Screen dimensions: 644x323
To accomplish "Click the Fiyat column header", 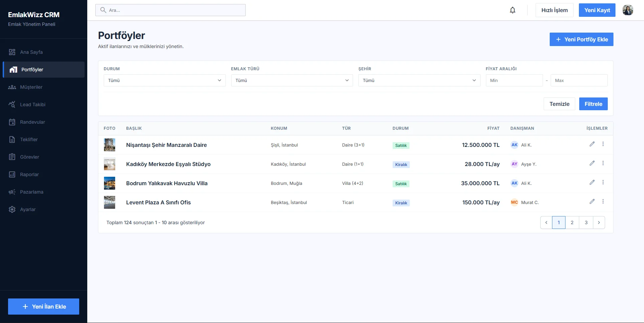I will coord(493,128).
